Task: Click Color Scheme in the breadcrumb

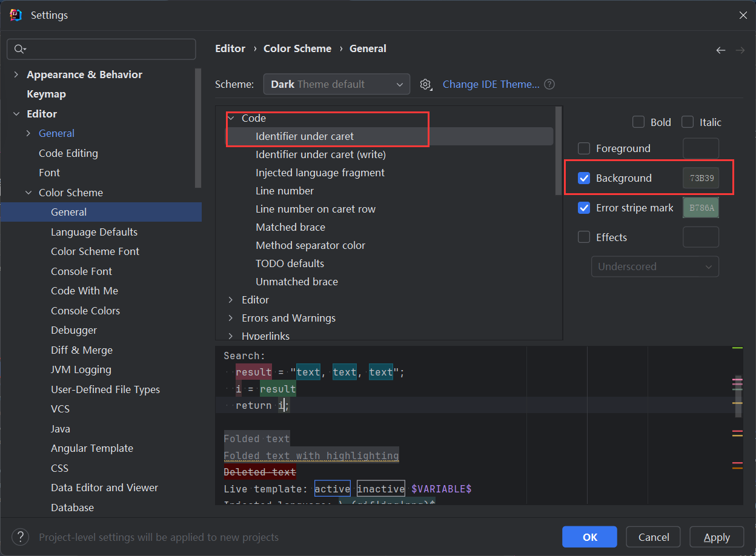Action: click(x=297, y=48)
